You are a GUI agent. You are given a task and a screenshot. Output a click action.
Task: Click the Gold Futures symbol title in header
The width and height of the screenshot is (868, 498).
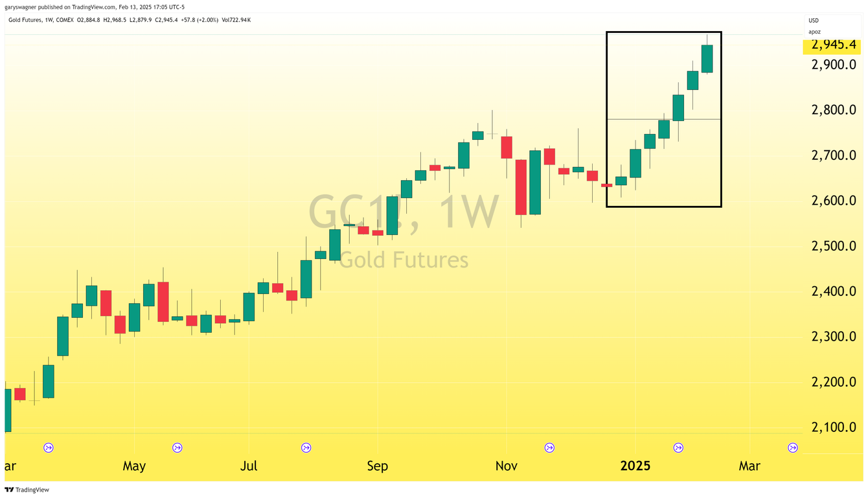point(25,20)
